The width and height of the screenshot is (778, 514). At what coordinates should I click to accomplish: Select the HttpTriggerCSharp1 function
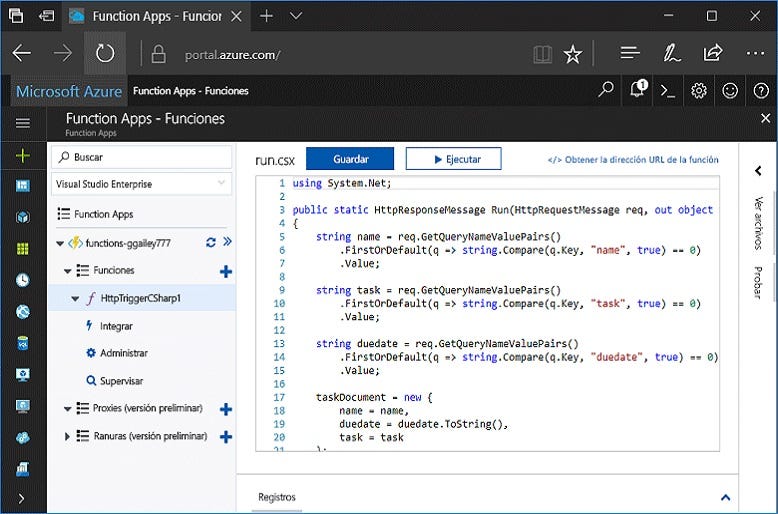(141, 298)
